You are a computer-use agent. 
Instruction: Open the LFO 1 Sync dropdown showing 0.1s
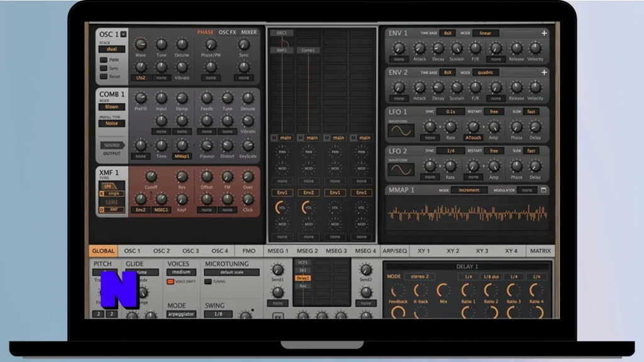pos(450,112)
